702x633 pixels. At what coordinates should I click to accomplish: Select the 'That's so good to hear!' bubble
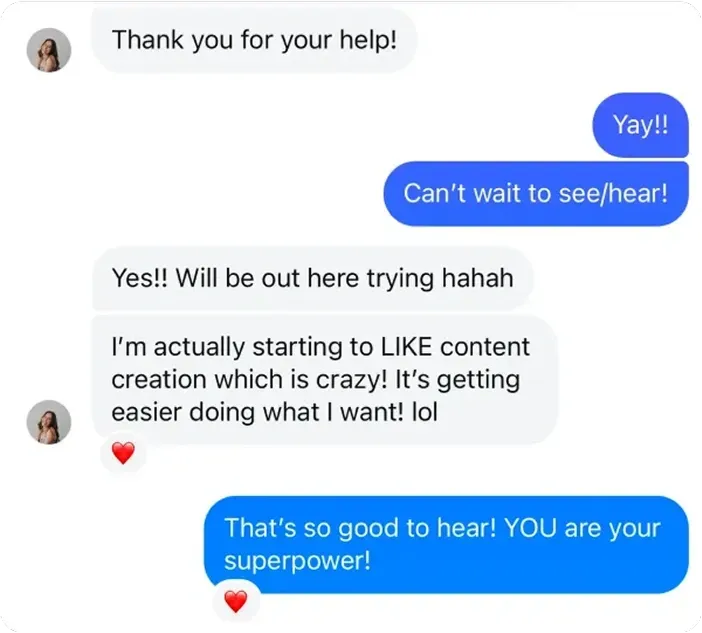[x=446, y=544]
